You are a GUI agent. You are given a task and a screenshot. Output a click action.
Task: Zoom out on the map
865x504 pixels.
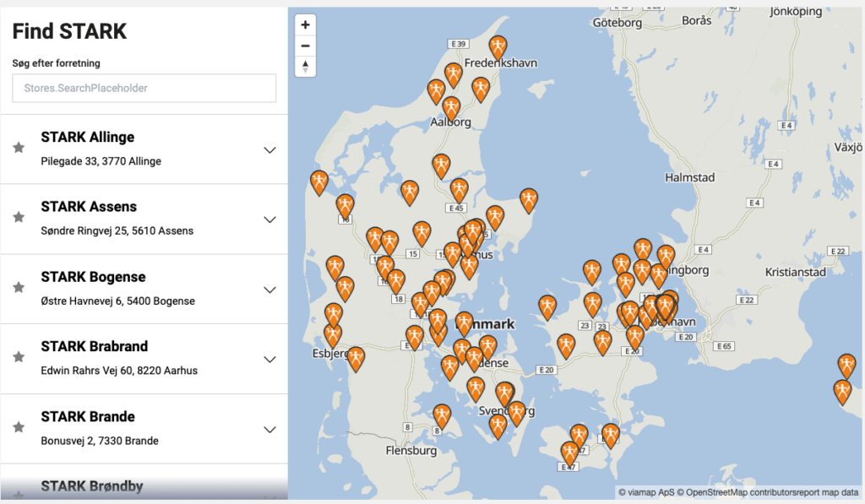[x=305, y=46]
